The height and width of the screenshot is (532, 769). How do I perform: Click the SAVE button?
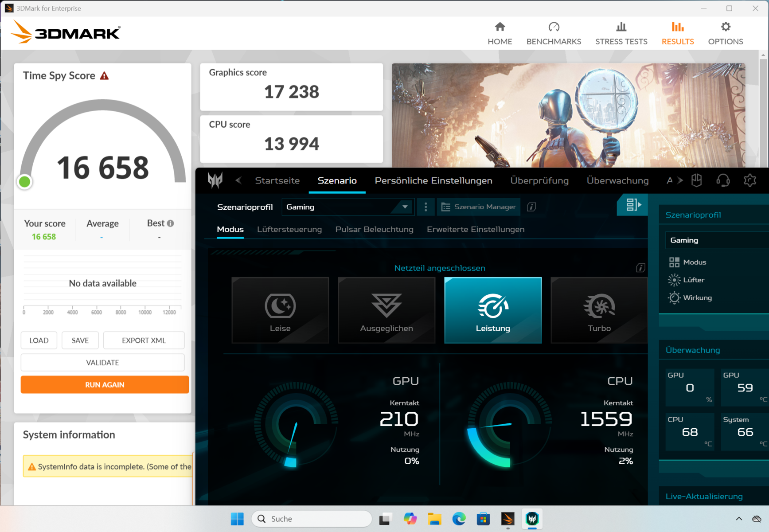[x=80, y=340]
